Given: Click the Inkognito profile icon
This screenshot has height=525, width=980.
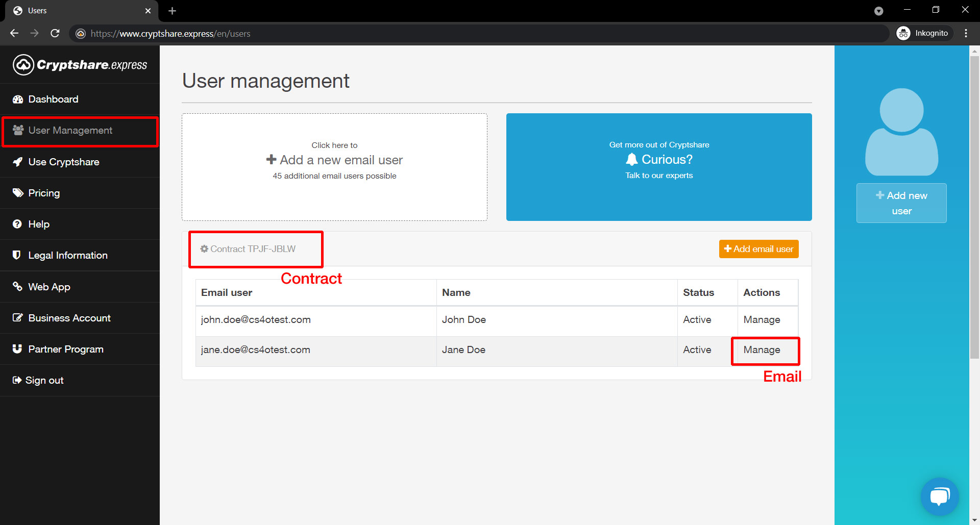Looking at the screenshot, I should point(903,33).
